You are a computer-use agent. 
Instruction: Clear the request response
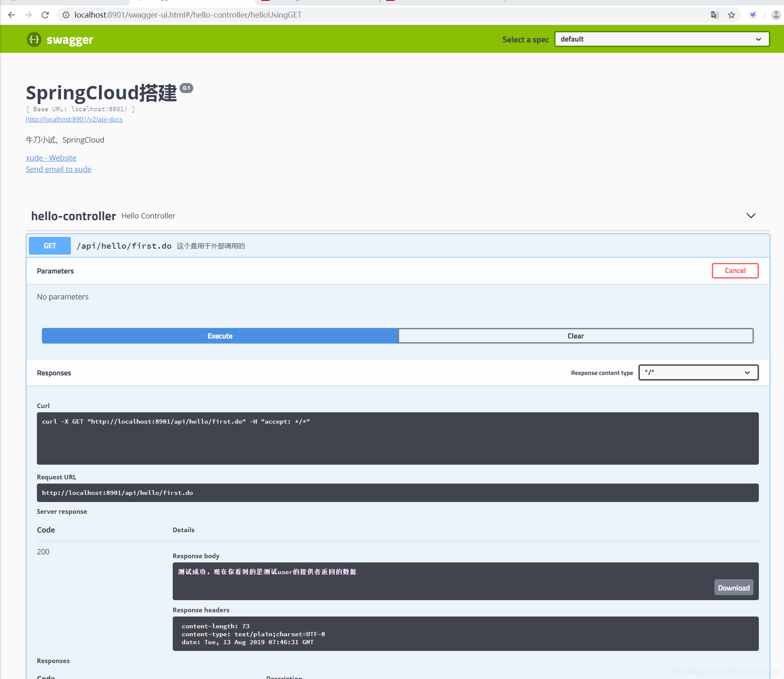click(576, 336)
